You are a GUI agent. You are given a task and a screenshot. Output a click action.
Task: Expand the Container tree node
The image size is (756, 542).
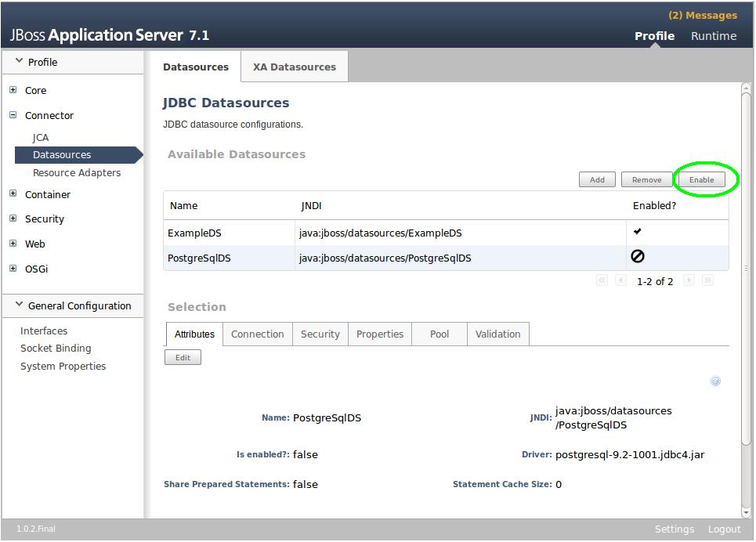[13, 193]
